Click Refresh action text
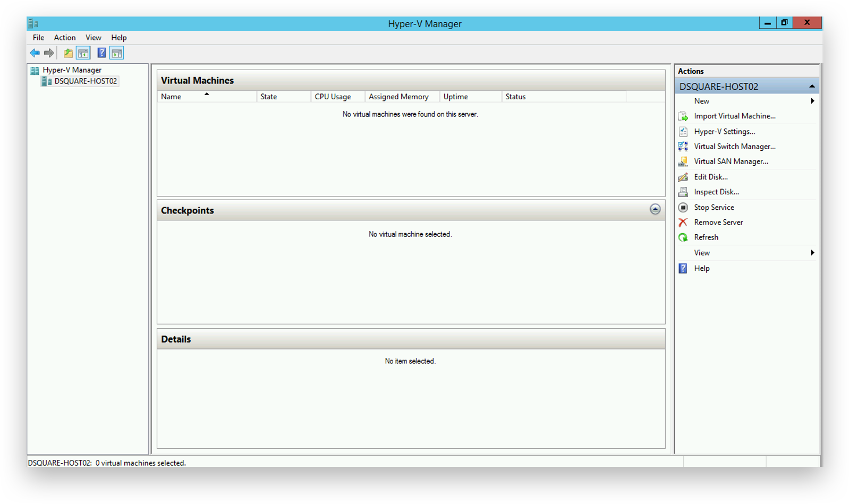 click(x=706, y=237)
